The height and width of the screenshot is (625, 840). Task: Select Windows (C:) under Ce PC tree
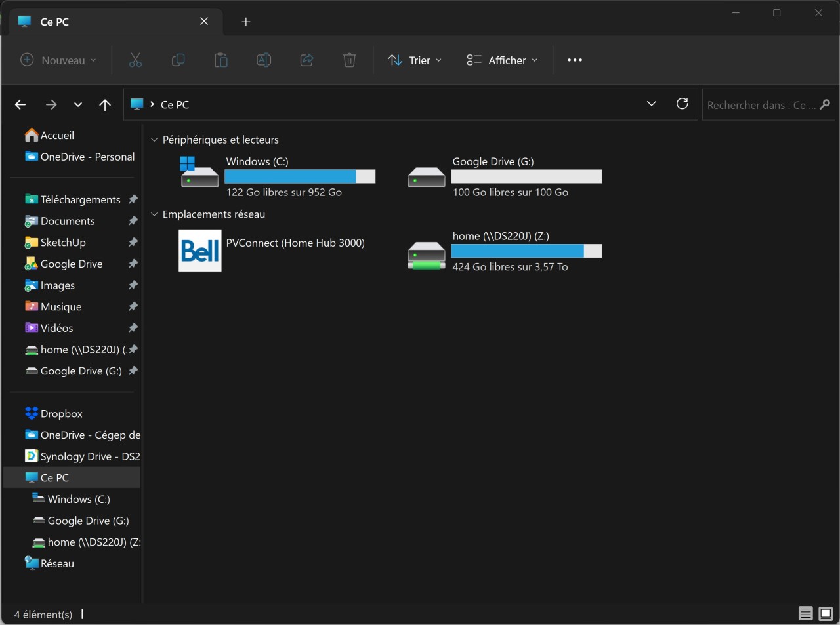(x=72, y=499)
